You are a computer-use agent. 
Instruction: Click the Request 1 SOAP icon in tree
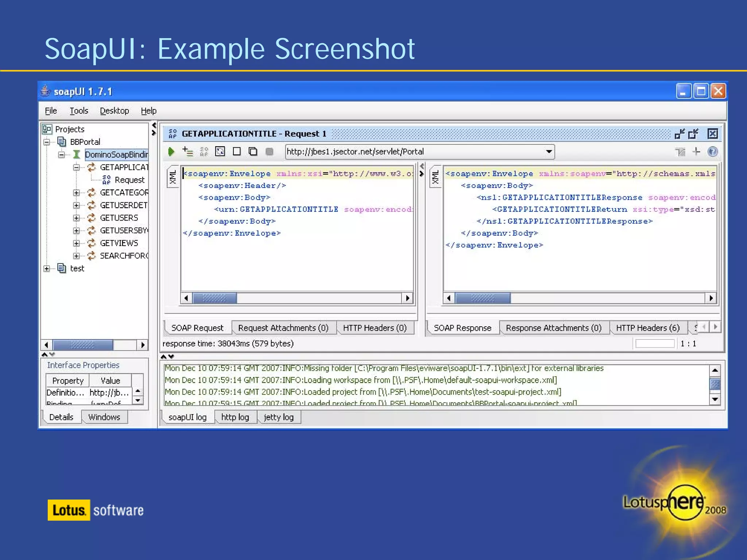pyautogui.click(x=106, y=180)
